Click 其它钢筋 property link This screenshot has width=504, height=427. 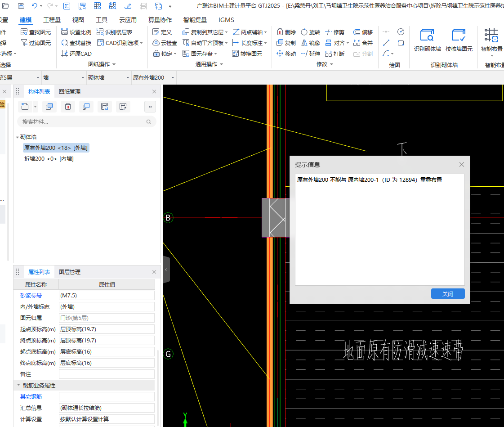pyautogui.click(x=31, y=397)
